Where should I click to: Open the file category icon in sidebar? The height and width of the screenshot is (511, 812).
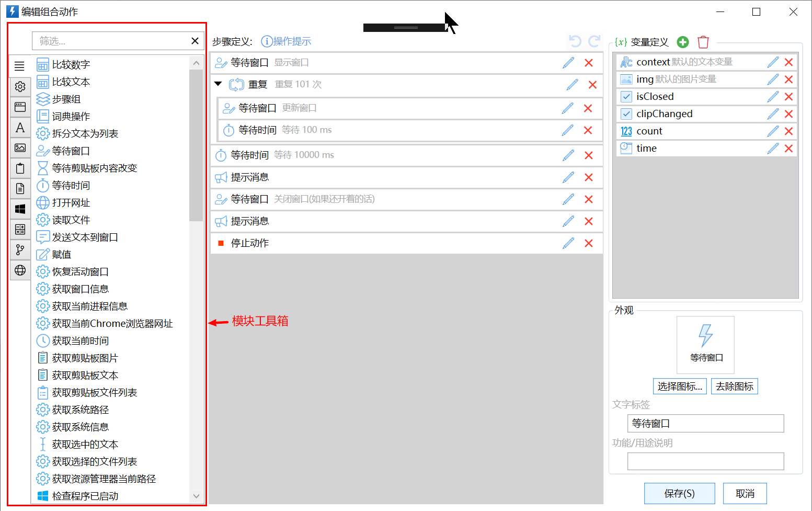tap(20, 188)
